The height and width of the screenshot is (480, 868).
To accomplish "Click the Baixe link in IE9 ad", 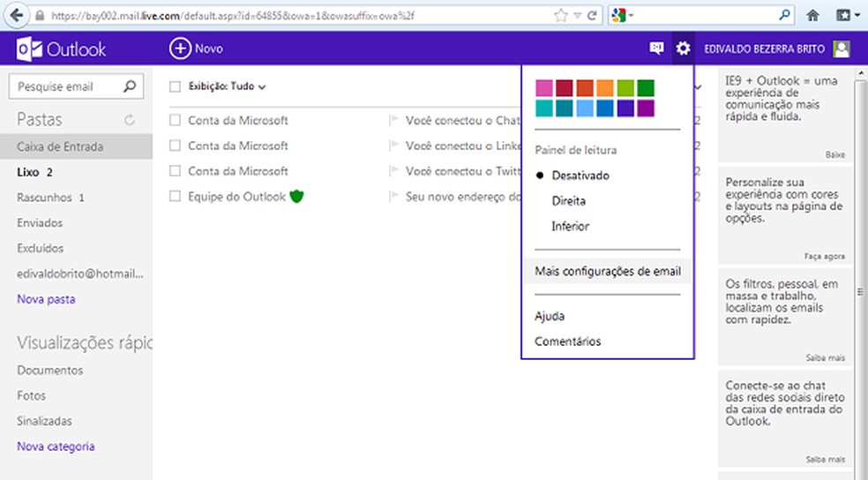I will click(834, 155).
